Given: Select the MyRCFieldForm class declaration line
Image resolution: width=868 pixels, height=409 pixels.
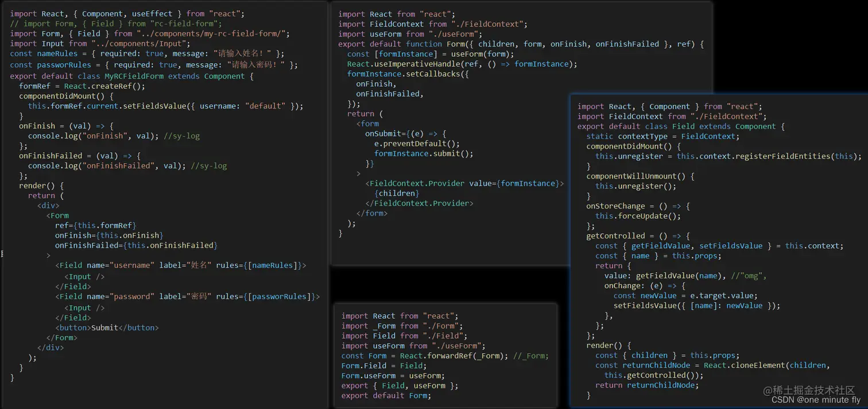Looking at the screenshot, I should pyautogui.click(x=131, y=76).
